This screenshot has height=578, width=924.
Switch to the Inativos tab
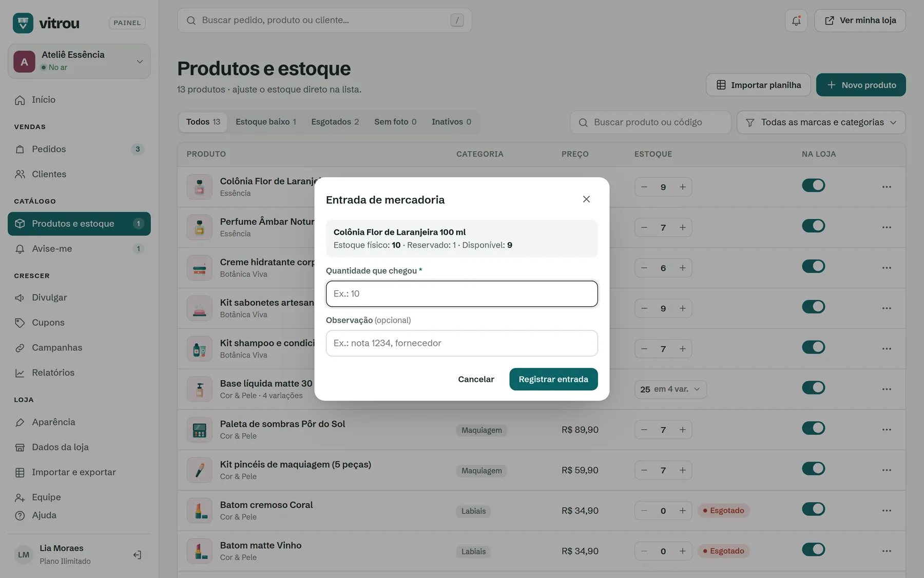click(x=451, y=122)
